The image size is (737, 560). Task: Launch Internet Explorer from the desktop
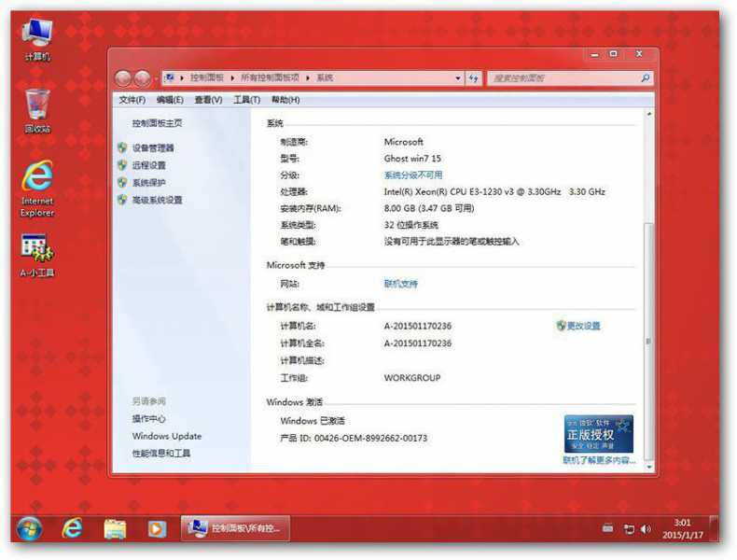pos(37,189)
